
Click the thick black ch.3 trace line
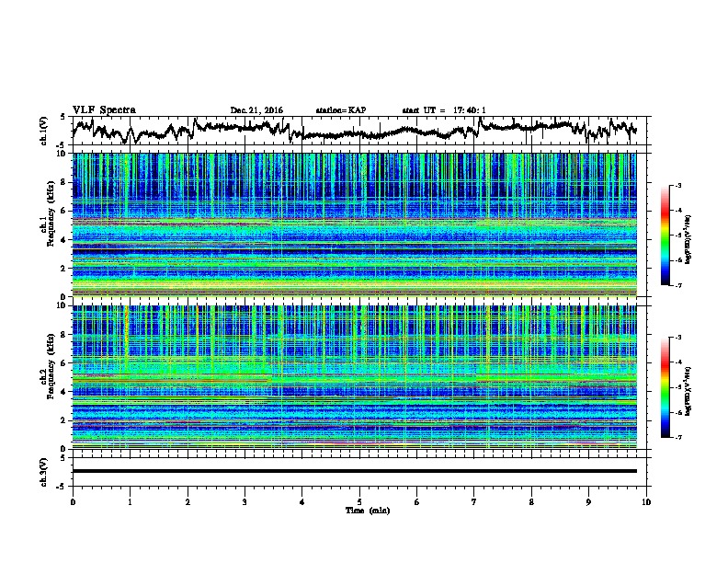coord(354,471)
